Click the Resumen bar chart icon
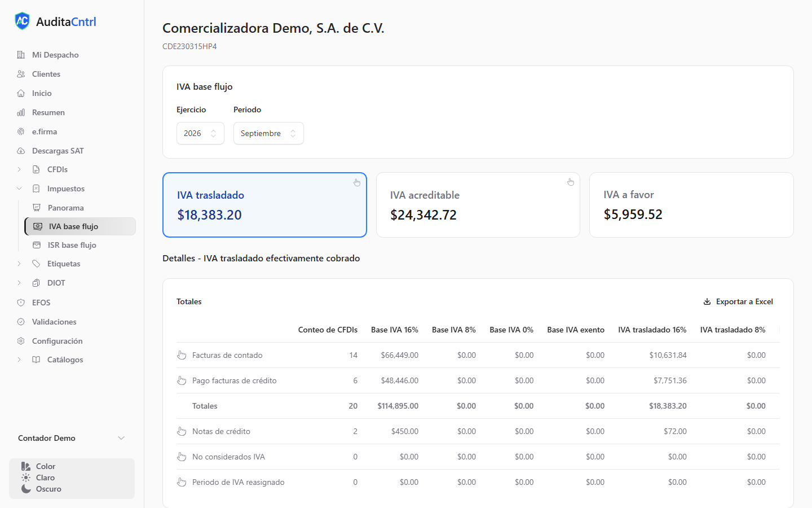This screenshot has width=812, height=508. coord(21,112)
